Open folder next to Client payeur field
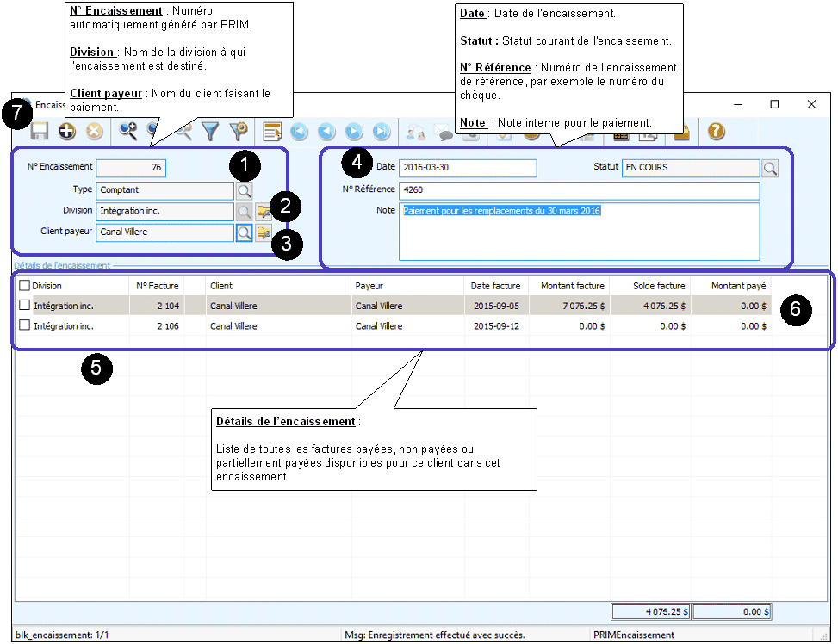This screenshot has height=644, width=838. tap(264, 232)
